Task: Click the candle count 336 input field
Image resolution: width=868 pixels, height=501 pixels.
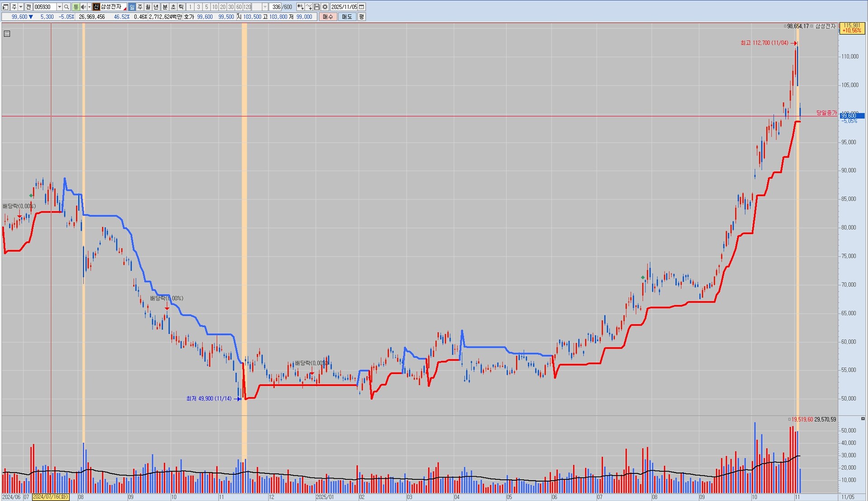Action: 276,7
